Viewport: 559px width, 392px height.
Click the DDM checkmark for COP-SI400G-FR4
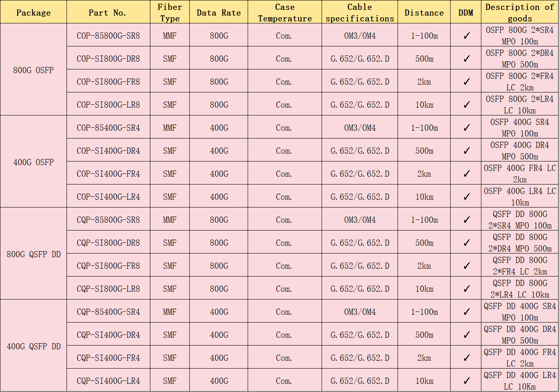pyautogui.click(x=466, y=174)
